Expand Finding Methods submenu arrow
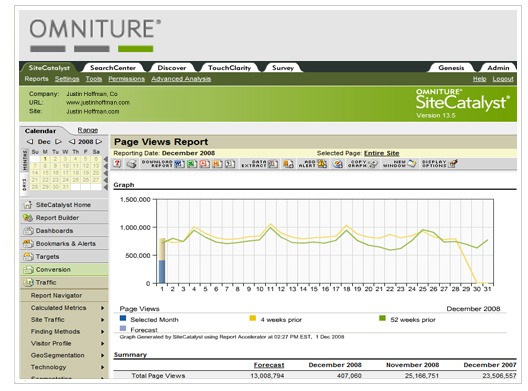Viewport: 528px width, 391px height. pyautogui.click(x=102, y=332)
